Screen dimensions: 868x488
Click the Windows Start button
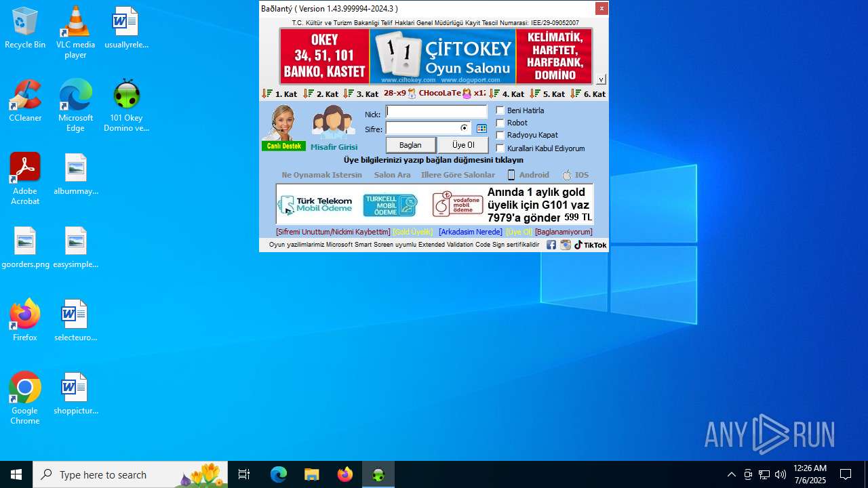[16, 474]
